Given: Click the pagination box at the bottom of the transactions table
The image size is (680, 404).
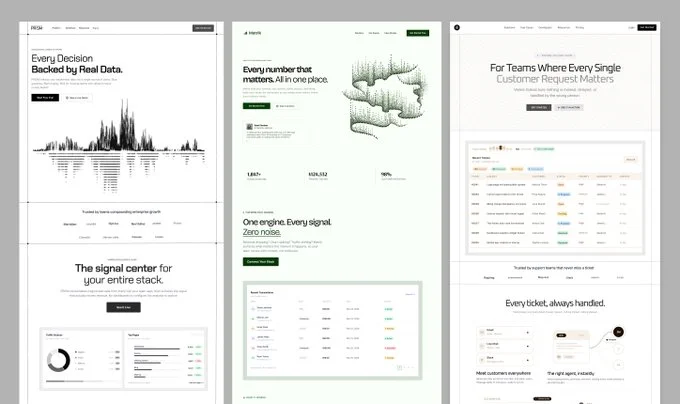Looking at the screenshot, I should pos(399,368).
